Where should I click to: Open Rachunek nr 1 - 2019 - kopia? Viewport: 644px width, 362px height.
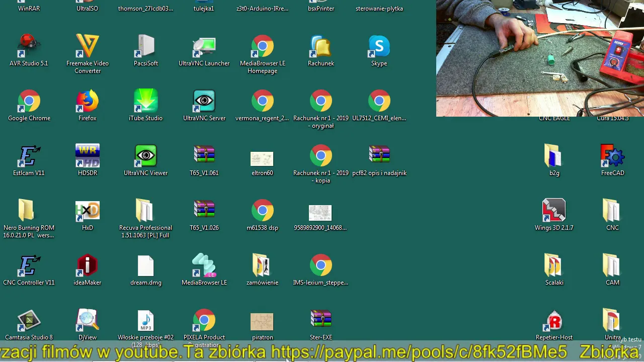(x=321, y=163)
